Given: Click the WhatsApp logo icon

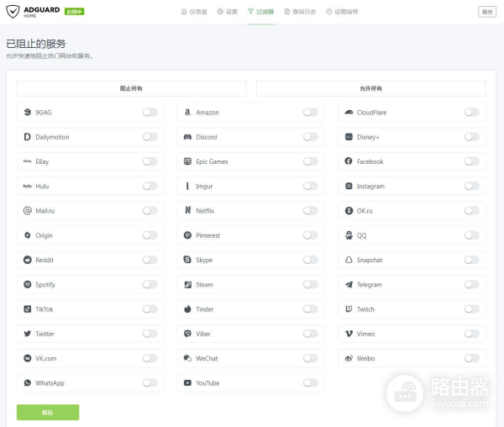Looking at the screenshot, I should (x=28, y=383).
